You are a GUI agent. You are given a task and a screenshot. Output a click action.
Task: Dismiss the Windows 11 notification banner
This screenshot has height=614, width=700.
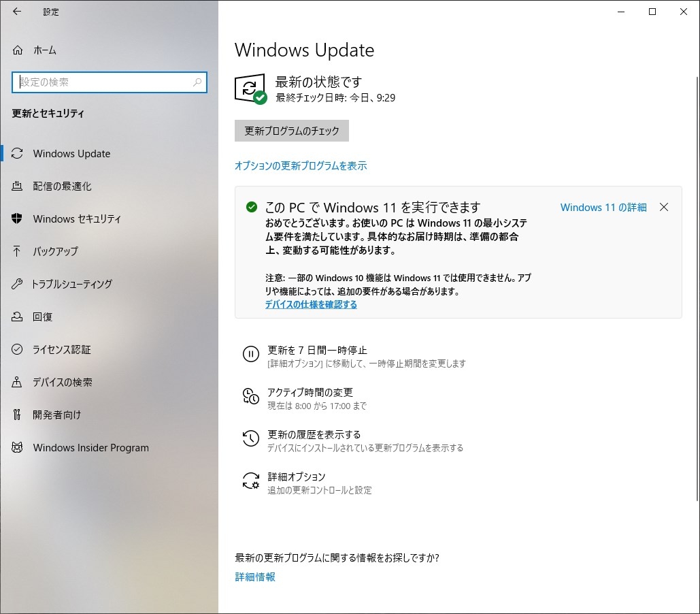click(x=664, y=208)
